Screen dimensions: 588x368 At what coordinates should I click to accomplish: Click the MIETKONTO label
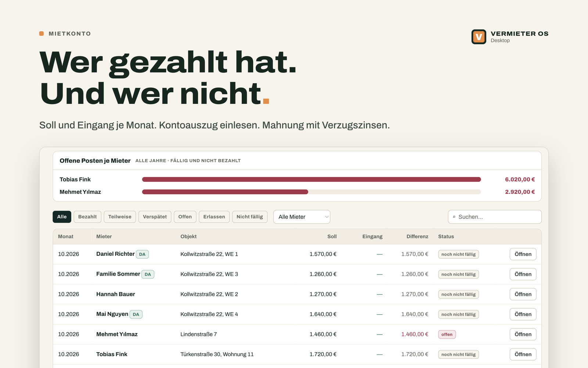click(x=69, y=33)
